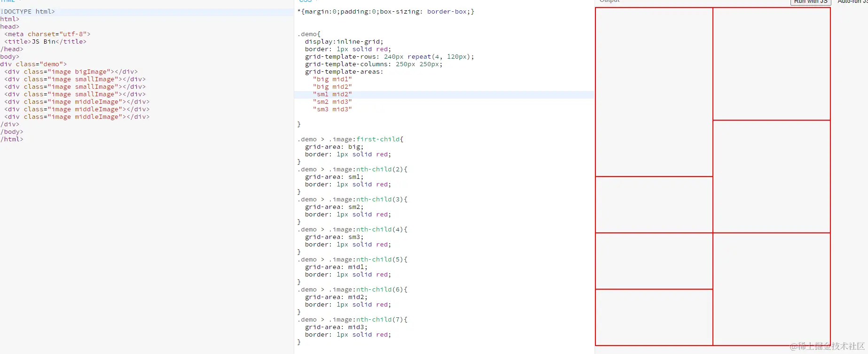The width and height of the screenshot is (868, 354).
Task: Click the "big mid2" area string
Action: click(332, 87)
